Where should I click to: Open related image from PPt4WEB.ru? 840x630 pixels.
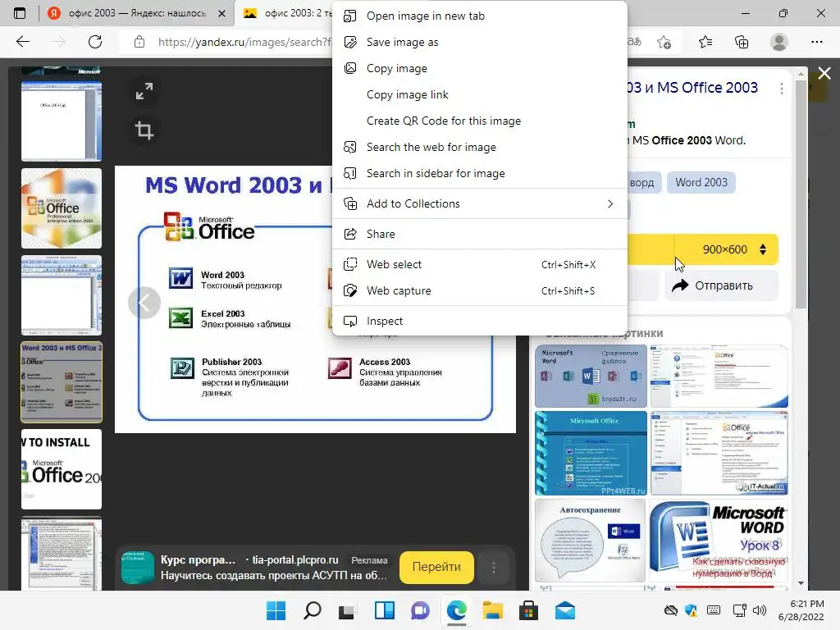(591, 453)
